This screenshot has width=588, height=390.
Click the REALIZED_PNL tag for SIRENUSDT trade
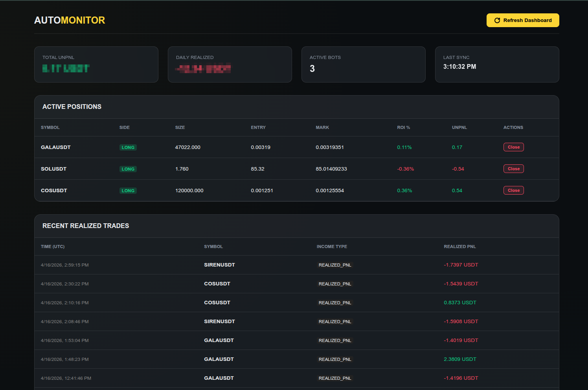coord(335,265)
